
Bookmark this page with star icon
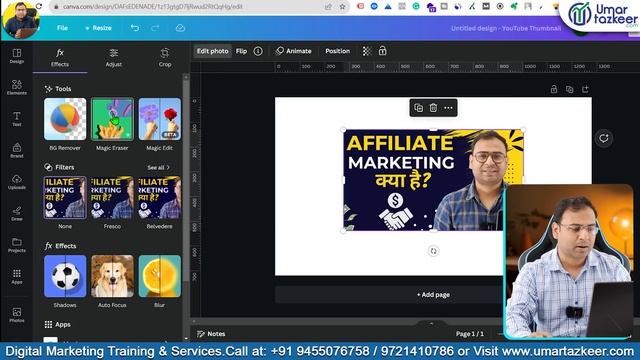click(342, 7)
